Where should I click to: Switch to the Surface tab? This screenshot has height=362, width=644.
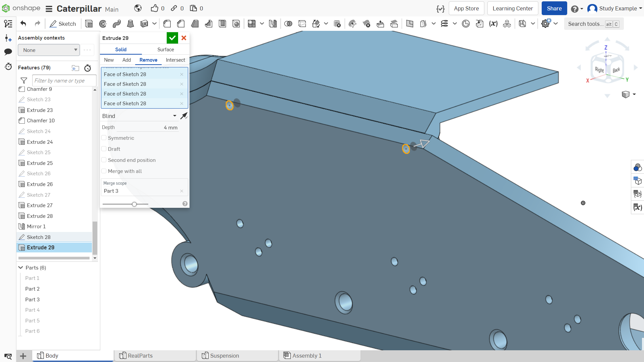coord(166,50)
